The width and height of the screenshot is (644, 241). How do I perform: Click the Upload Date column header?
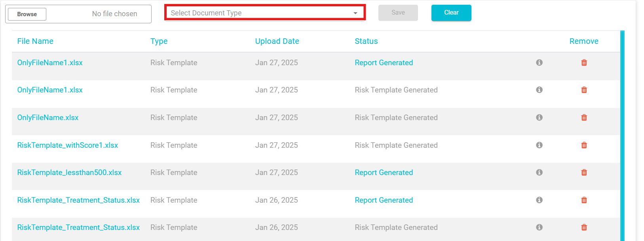coord(277,41)
